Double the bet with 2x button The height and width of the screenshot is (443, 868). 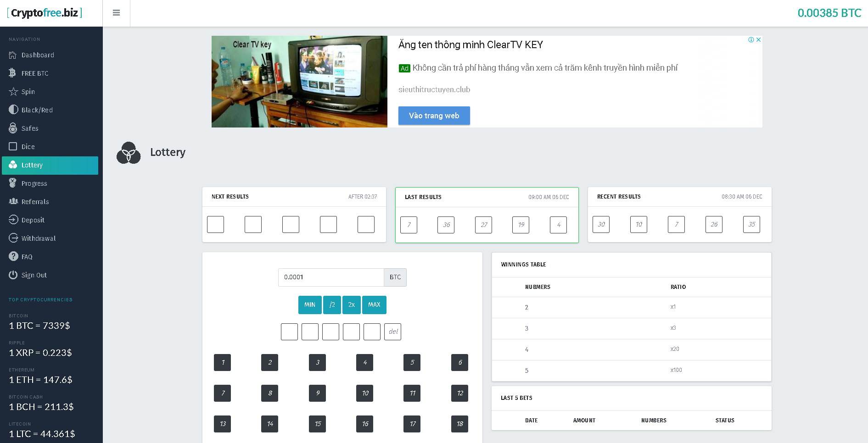click(x=352, y=305)
